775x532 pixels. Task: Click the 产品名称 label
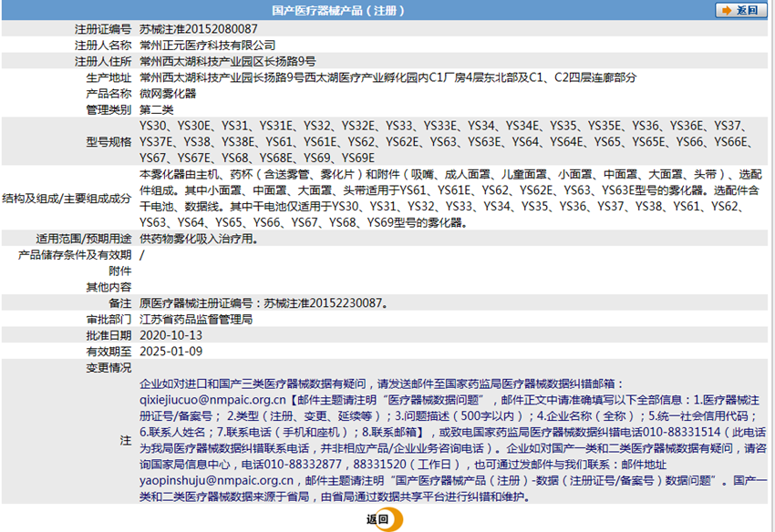(x=108, y=93)
